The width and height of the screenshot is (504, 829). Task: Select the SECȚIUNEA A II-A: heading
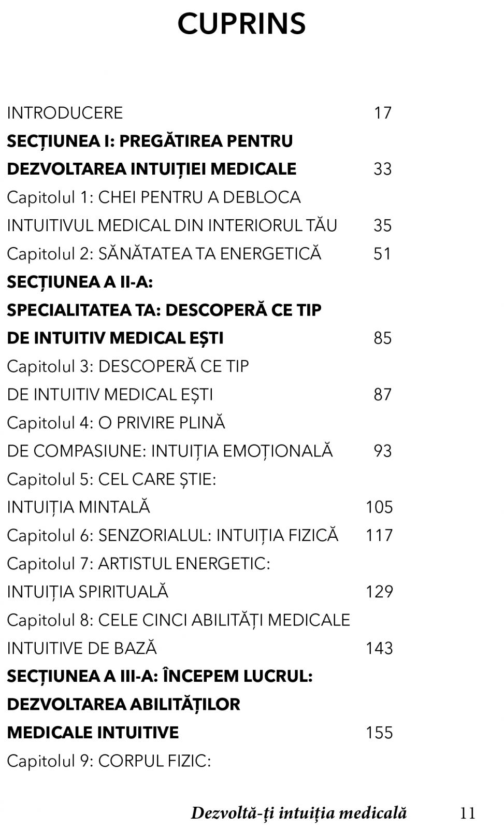tap(80, 282)
